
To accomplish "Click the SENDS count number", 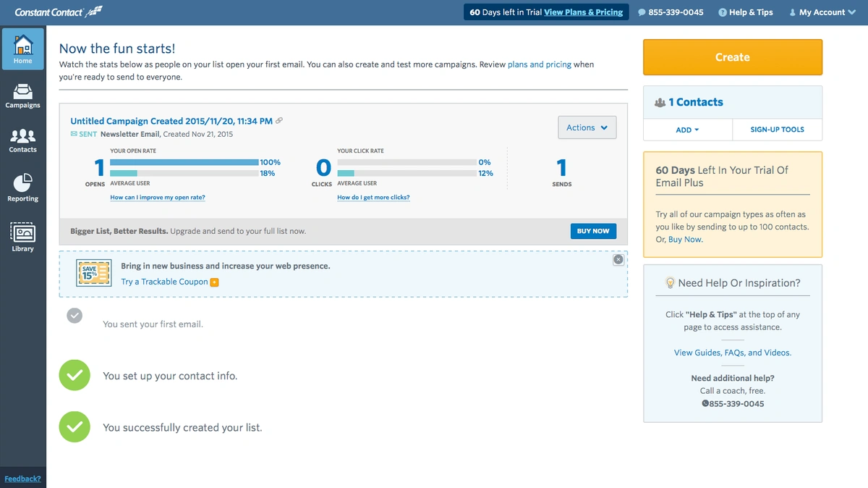I will click(x=561, y=168).
